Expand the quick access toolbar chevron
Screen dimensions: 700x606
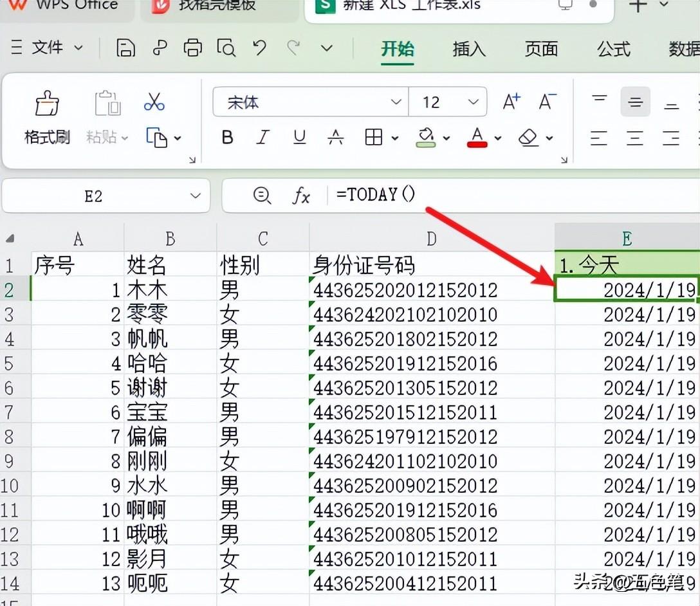pyautogui.click(x=327, y=48)
